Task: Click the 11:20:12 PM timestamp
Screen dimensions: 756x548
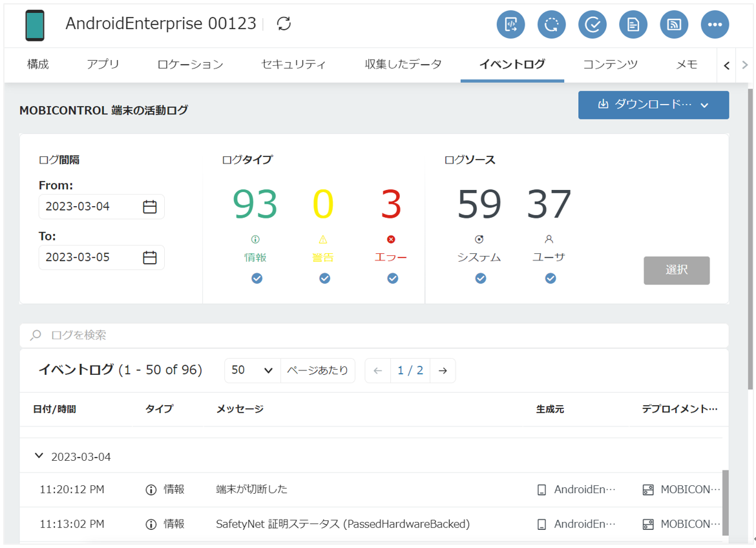Action: [72, 490]
